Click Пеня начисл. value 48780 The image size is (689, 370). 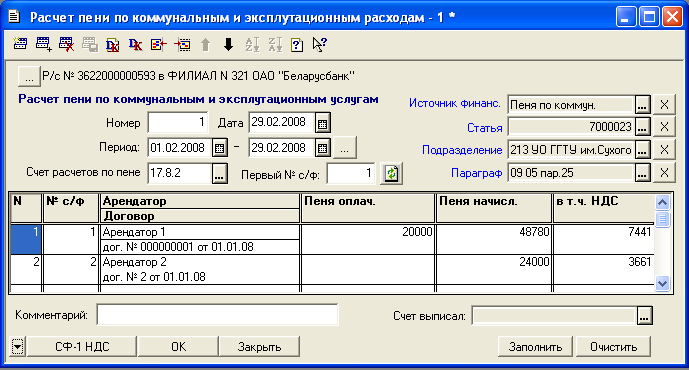[x=493, y=239]
